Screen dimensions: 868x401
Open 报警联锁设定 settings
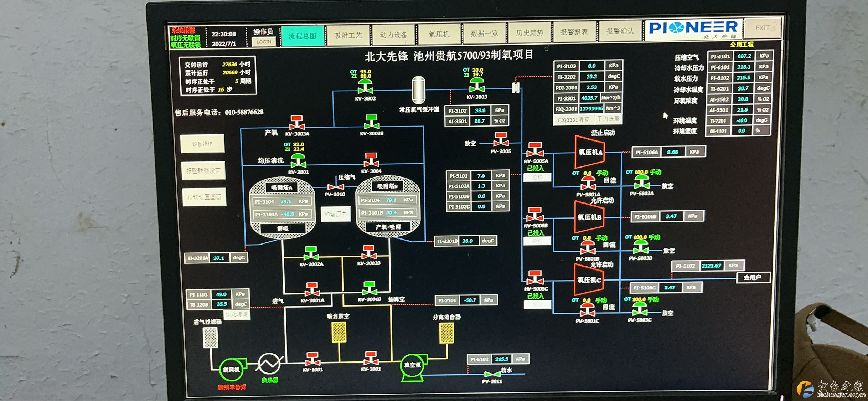203,171
